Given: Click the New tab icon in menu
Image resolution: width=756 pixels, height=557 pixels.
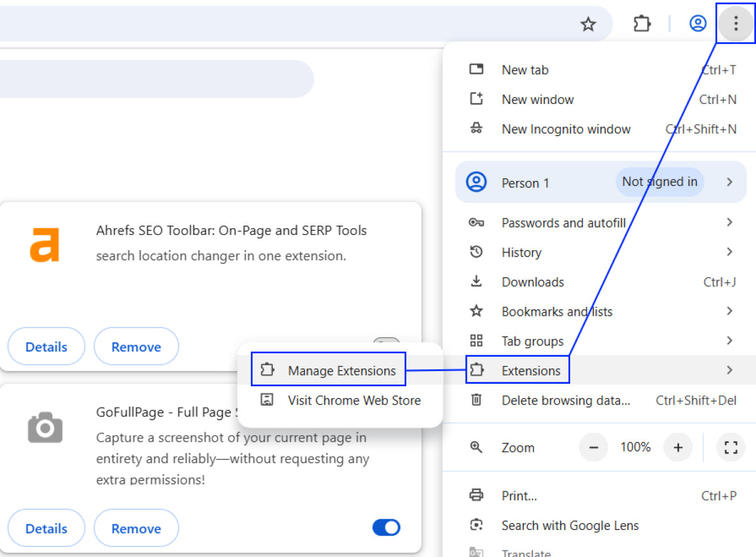Looking at the screenshot, I should (477, 69).
